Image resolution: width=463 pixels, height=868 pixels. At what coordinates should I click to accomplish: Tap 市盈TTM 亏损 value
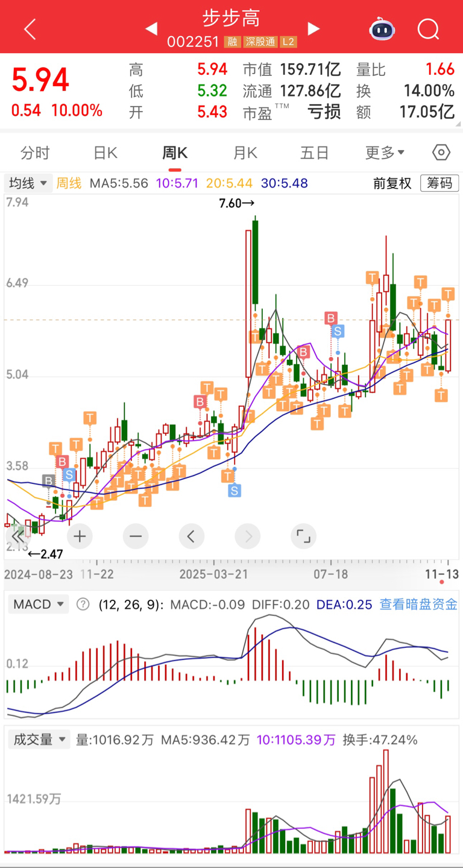pos(324,112)
